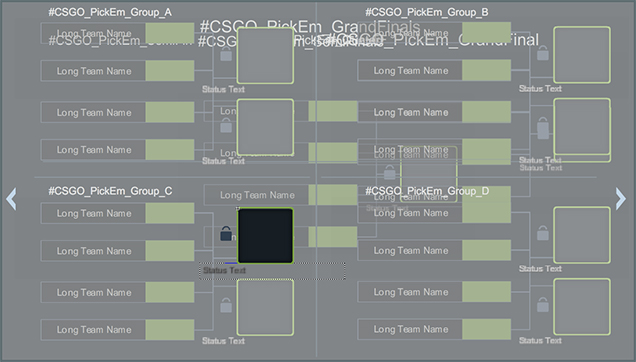Click the Status Text inside the dotted selection box

pos(224,270)
